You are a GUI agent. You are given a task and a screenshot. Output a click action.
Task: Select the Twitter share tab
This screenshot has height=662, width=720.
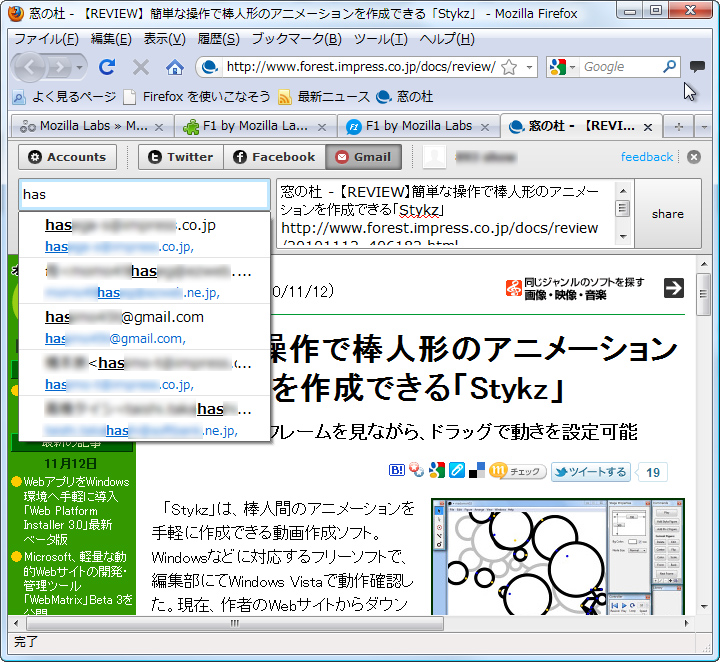tap(181, 157)
